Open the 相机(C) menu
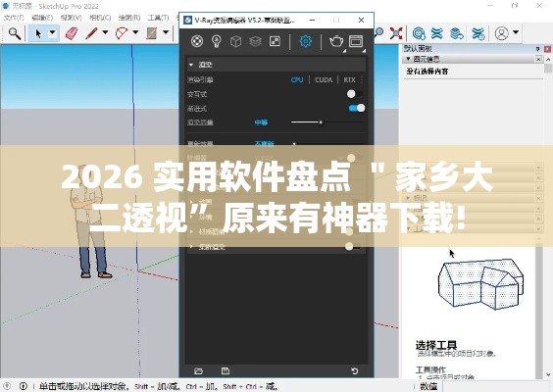The width and height of the screenshot is (553, 392). [x=100, y=18]
